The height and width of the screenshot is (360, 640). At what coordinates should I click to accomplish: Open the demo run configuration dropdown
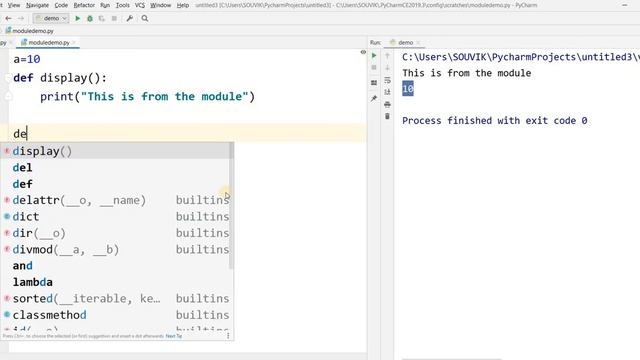51,18
